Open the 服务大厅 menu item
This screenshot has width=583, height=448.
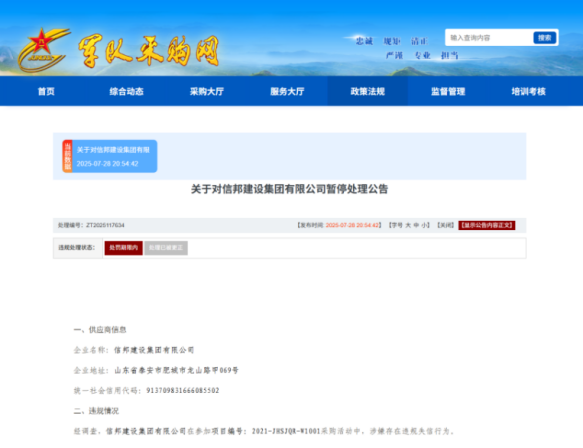287,91
